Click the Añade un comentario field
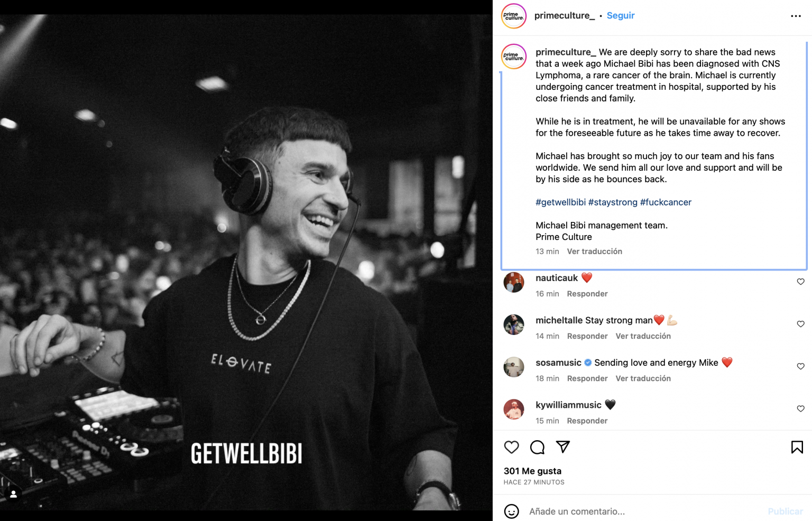This screenshot has width=812, height=521. point(634,511)
